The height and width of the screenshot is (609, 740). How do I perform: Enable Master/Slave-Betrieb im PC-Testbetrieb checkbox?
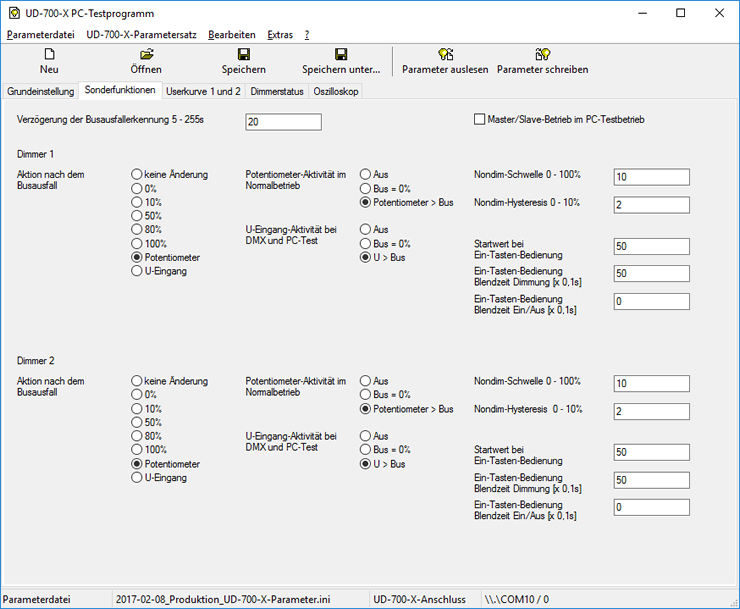coord(480,119)
